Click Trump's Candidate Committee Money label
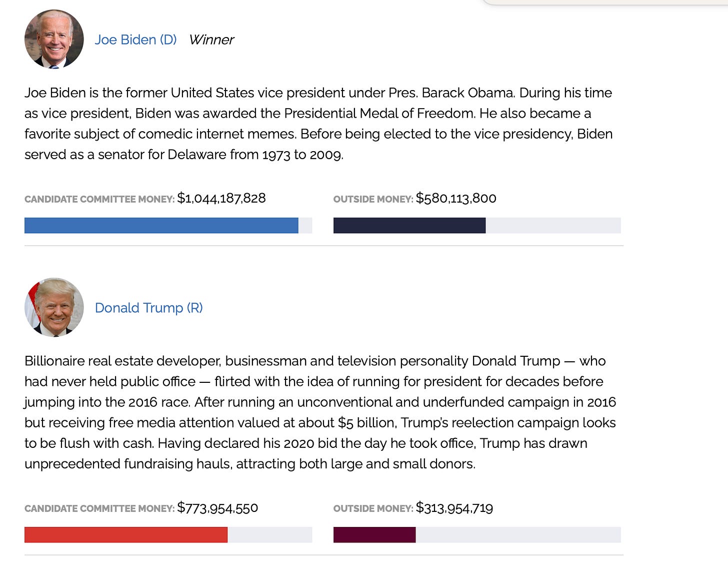Viewport: 728px width, 572px height. 99,508
